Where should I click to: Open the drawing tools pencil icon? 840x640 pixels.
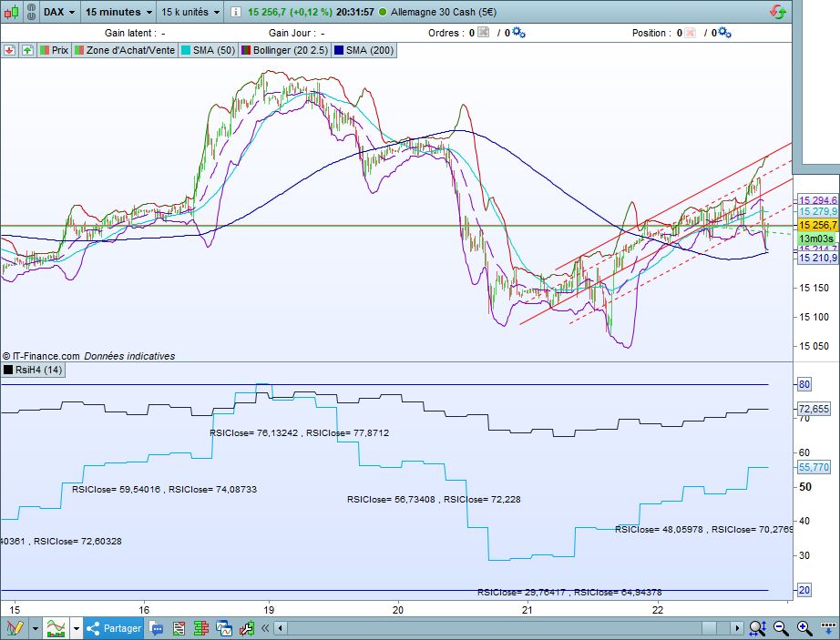click(14, 628)
